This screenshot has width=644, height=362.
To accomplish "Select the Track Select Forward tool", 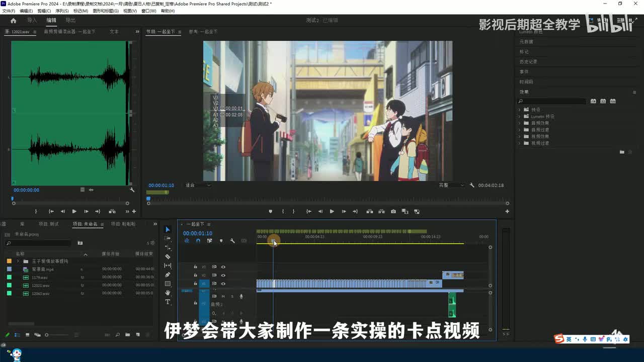I will click(x=168, y=238).
